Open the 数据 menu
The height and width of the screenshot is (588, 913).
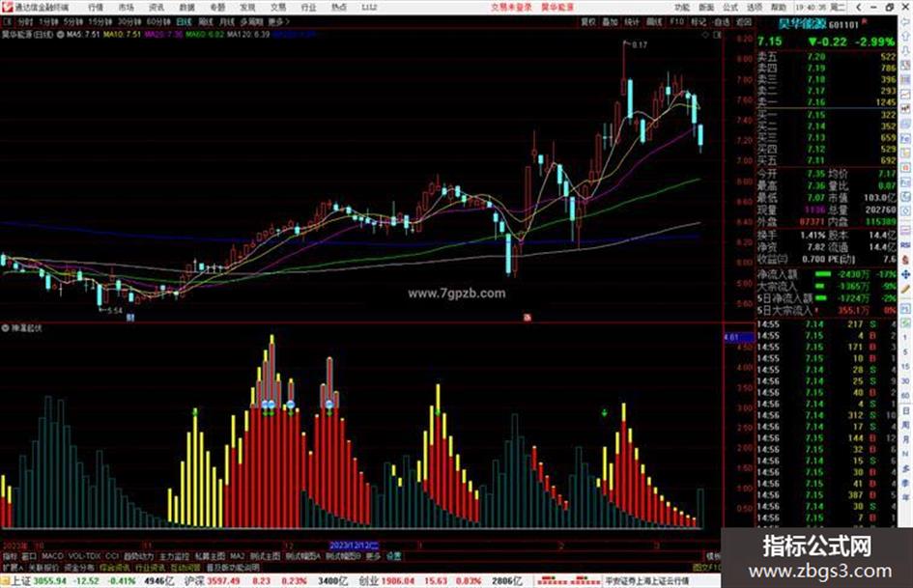pos(186,7)
